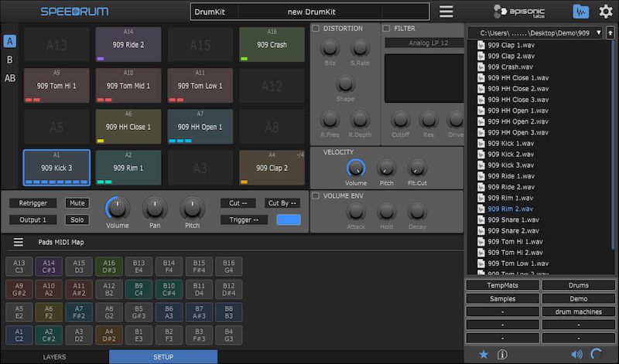This screenshot has width=619, height=364.
Task: Enable the Volume Env checkbox
Action: pyautogui.click(x=316, y=196)
